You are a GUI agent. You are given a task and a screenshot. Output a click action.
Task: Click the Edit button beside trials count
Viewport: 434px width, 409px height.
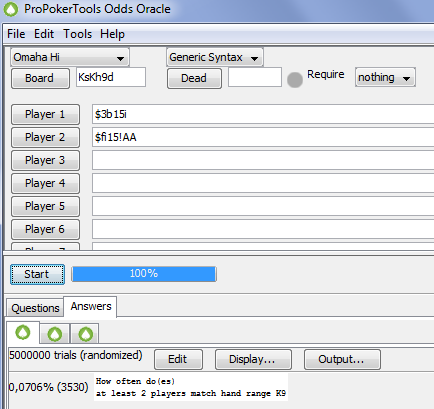(178, 359)
